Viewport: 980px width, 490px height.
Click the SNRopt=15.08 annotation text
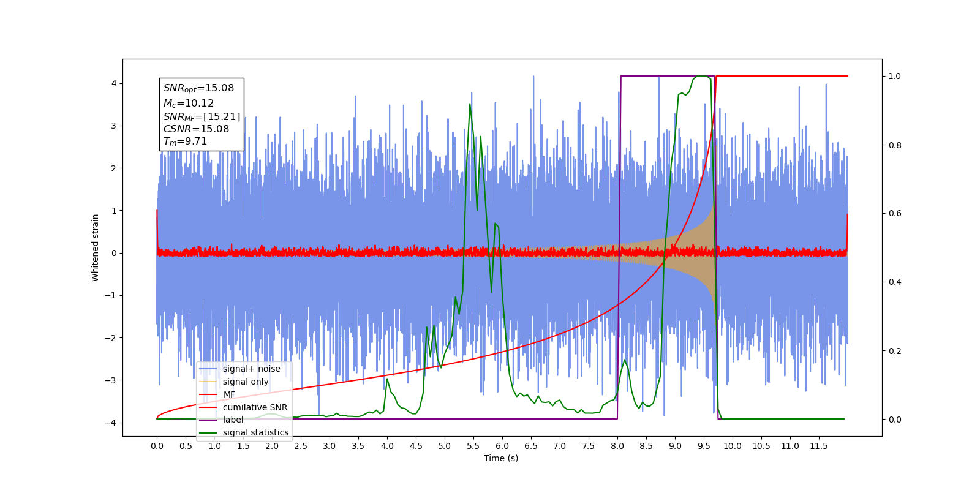[x=198, y=88]
